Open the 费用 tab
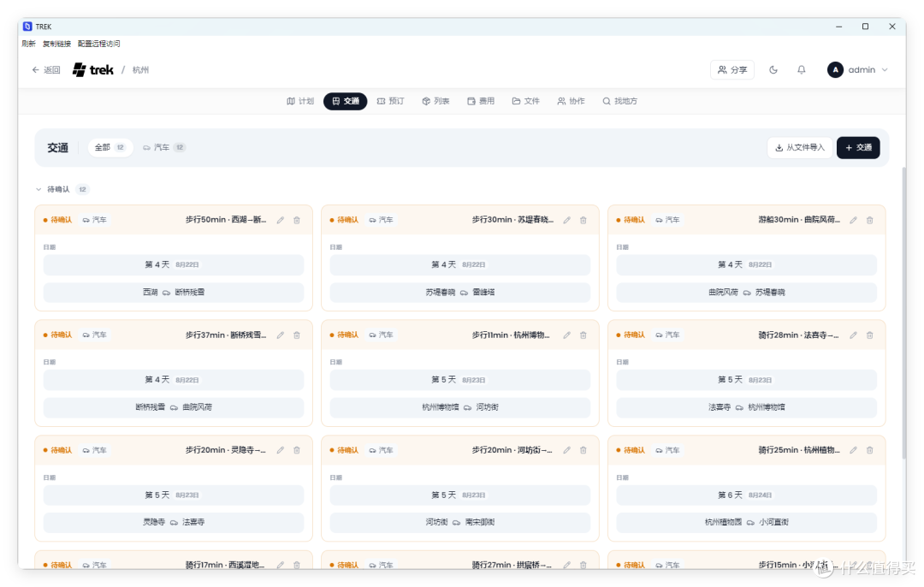 click(x=481, y=101)
